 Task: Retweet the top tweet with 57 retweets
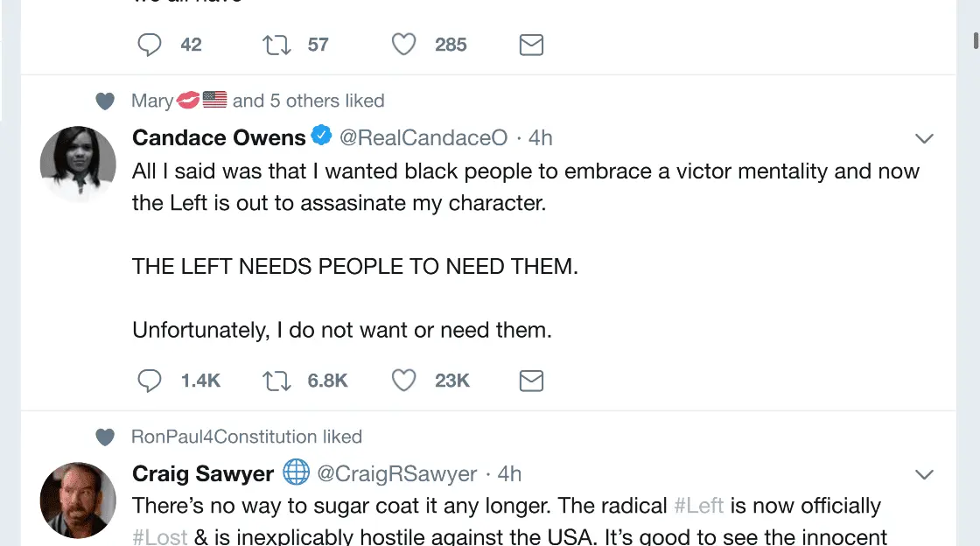point(276,45)
